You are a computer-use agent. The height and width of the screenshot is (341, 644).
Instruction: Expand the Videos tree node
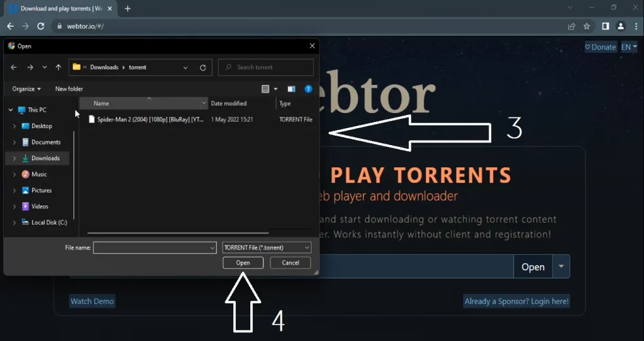(x=14, y=207)
